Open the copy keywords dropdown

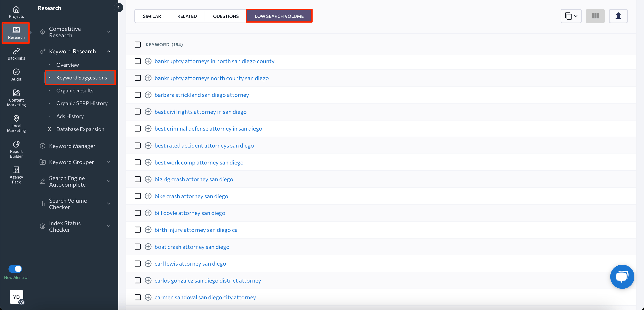(x=571, y=16)
